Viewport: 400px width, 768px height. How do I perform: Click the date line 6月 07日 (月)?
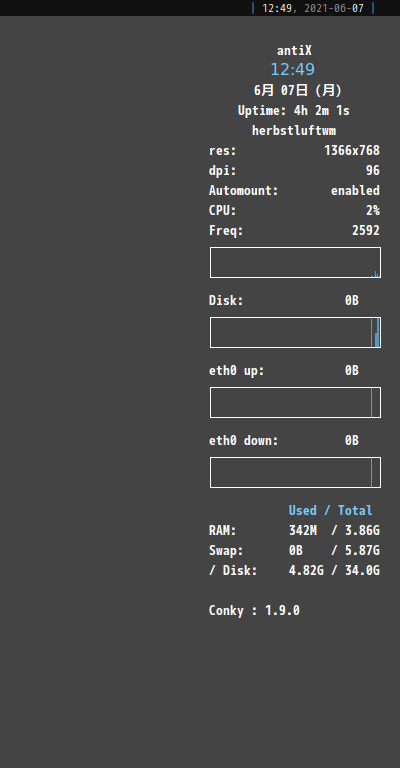click(x=298, y=91)
